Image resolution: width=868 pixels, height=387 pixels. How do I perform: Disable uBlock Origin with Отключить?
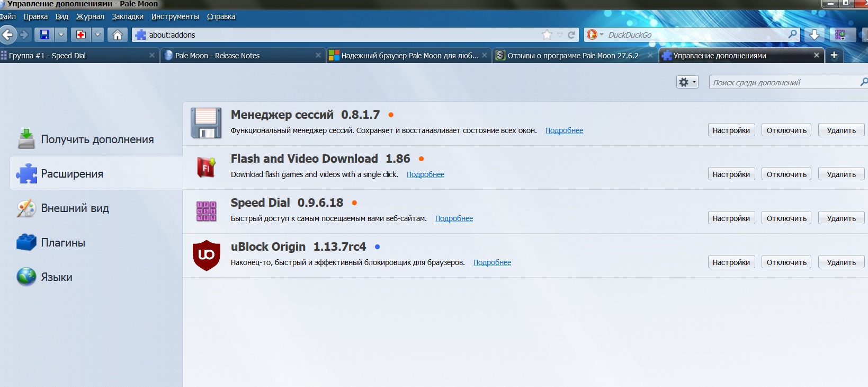(786, 262)
